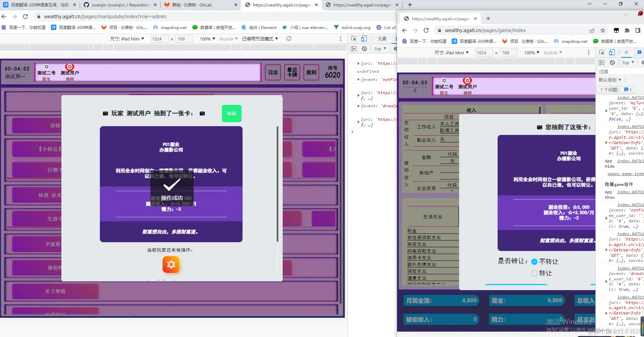Bookmark the game page with the star icon
Screen dimensions: 644x337
603,30
